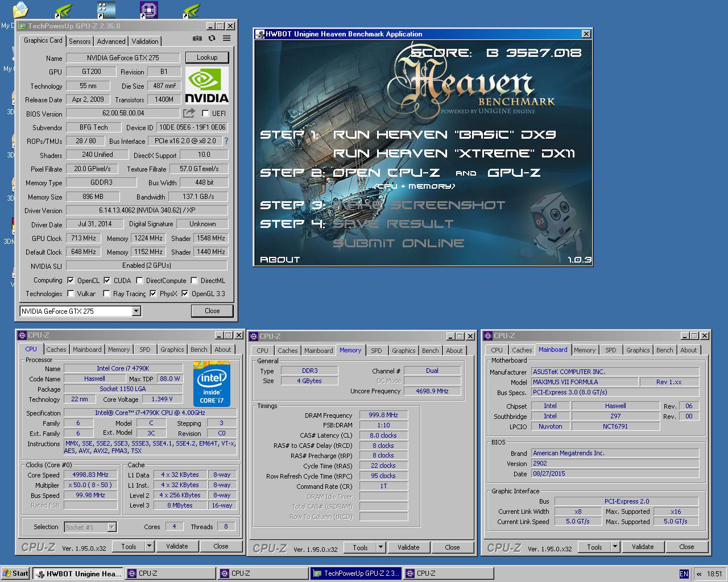The image size is (728, 582).
Task: Switch to the Advanced tab in GPU-Z
Action: point(111,41)
